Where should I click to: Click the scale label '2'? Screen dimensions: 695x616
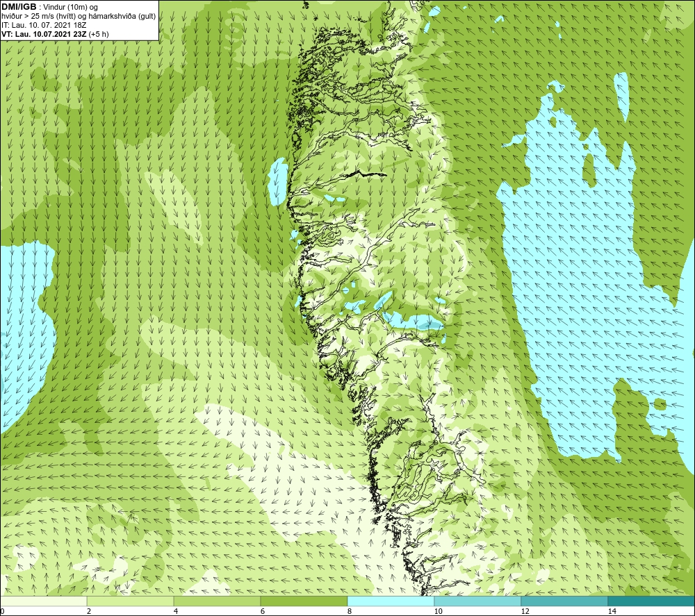point(89,612)
